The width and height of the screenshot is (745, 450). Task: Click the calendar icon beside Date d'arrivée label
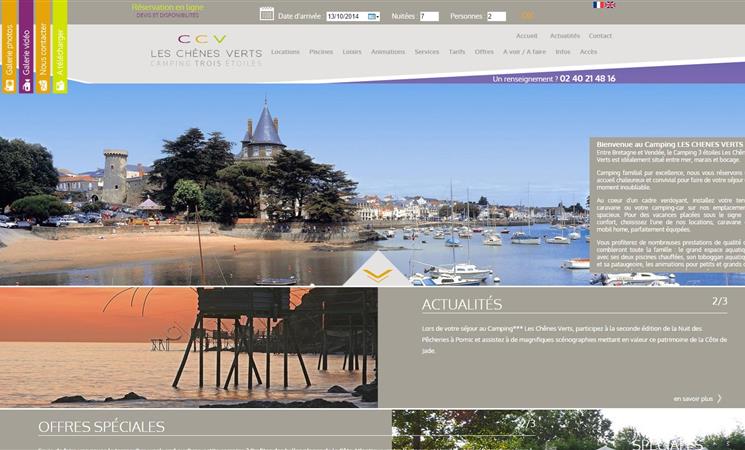pyautogui.click(x=267, y=14)
